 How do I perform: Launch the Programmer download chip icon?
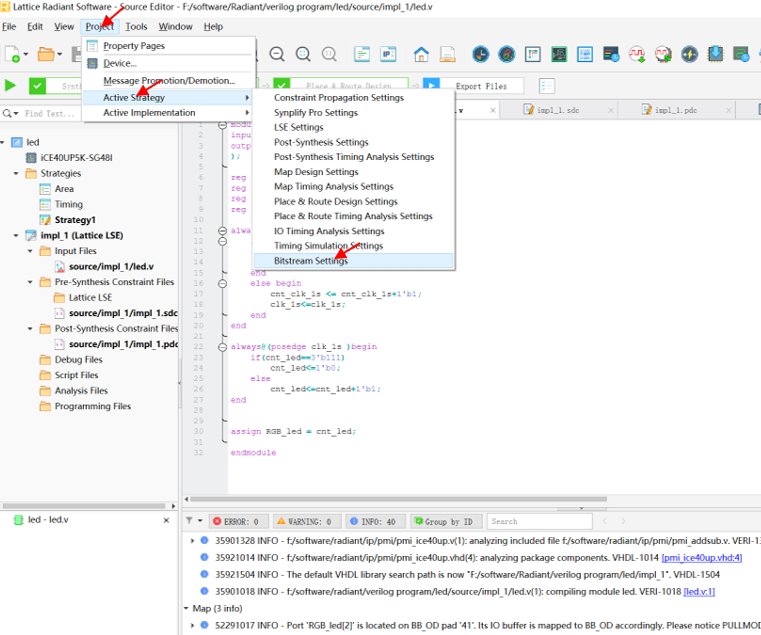click(x=716, y=54)
